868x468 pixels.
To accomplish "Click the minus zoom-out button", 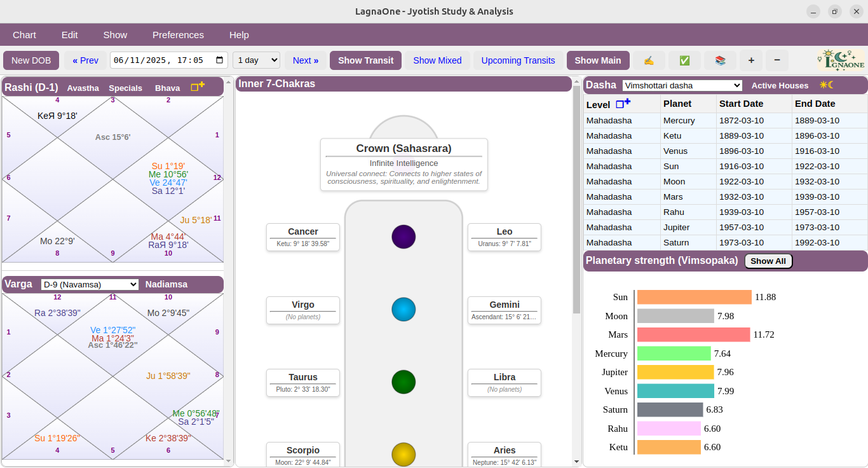I will [x=777, y=60].
